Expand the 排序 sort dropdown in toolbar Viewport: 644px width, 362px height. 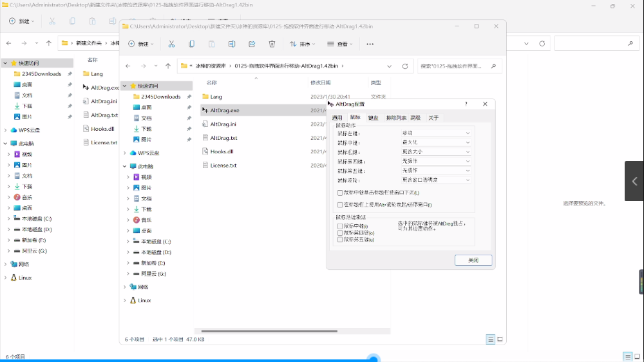click(302, 44)
